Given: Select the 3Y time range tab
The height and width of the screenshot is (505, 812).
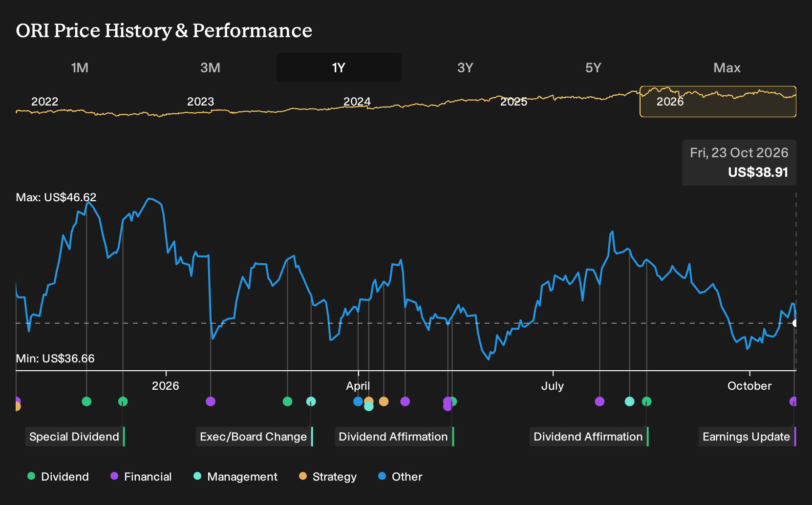Looking at the screenshot, I should [465, 67].
